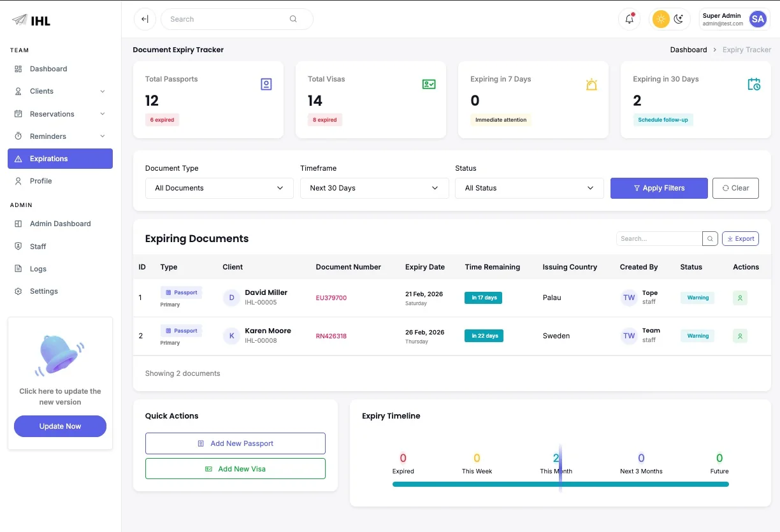The height and width of the screenshot is (532, 780).
Task: Click the action icon for Karen Moore
Action: [x=740, y=336]
